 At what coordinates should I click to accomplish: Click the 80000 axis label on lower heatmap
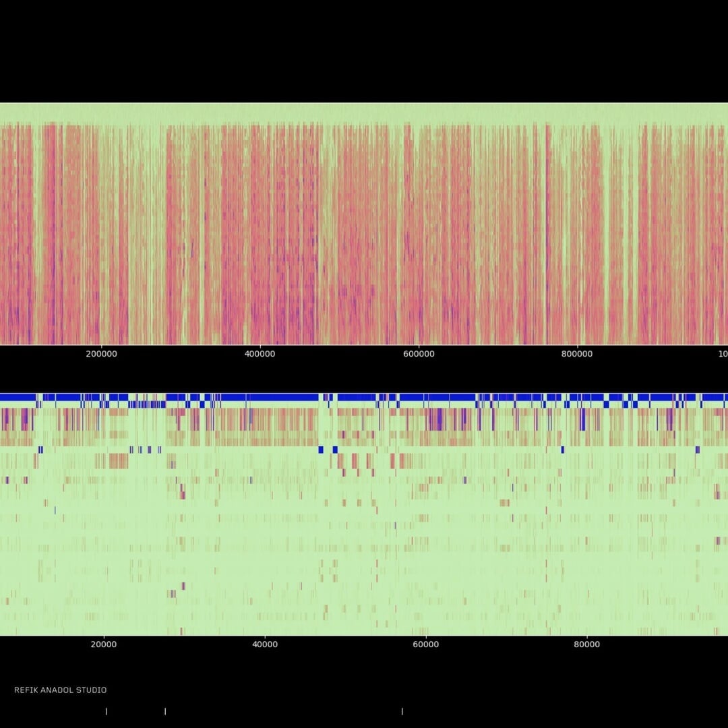pyautogui.click(x=587, y=644)
